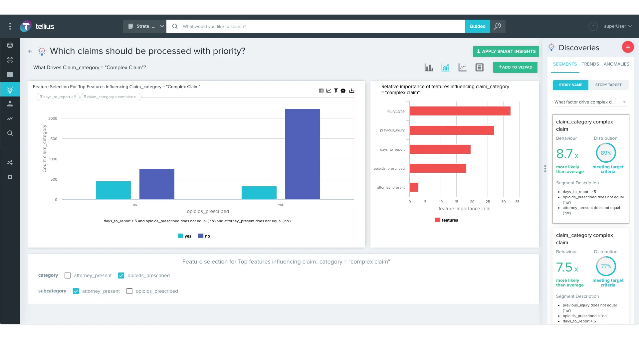Viewport: 639px width, 364px height.
Task: Switch to the SEGMENTS tab
Action: tap(565, 64)
